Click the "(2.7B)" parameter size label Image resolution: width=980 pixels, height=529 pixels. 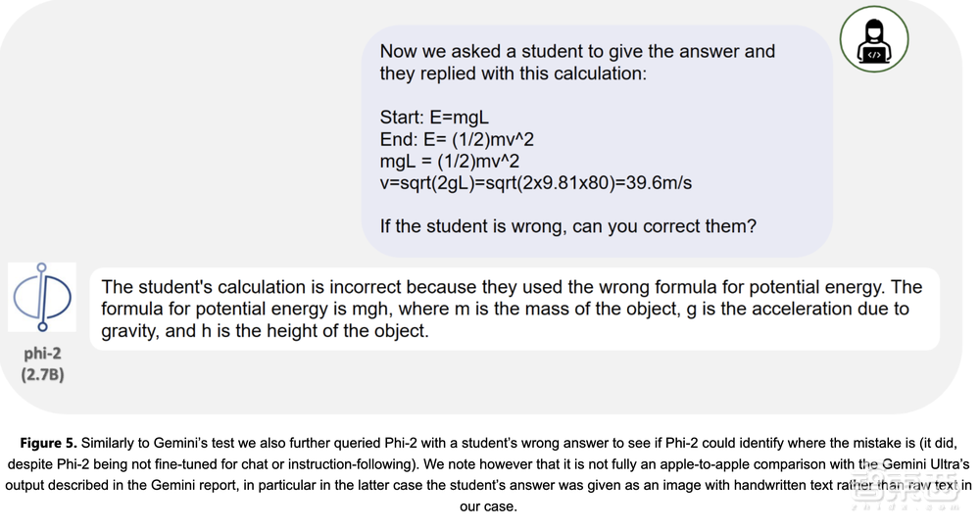click(43, 373)
